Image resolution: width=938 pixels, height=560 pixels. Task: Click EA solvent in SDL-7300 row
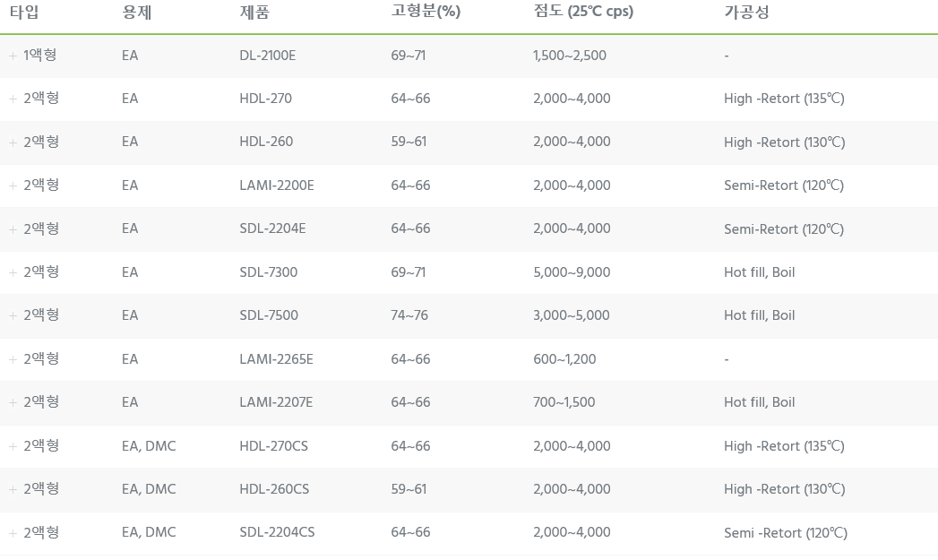tap(130, 272)
